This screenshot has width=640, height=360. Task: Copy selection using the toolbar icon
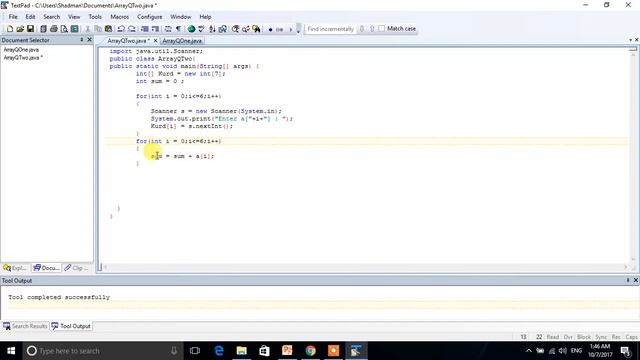pos(98,29)
